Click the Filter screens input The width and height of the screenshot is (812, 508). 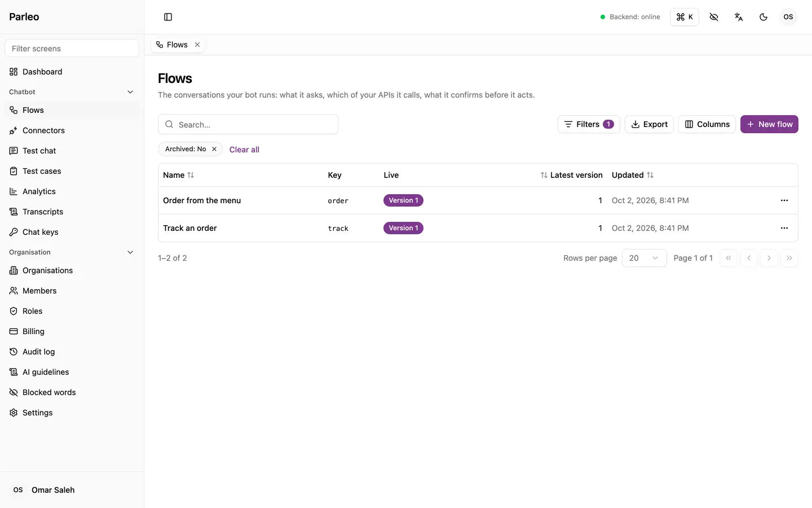point(72,49)
